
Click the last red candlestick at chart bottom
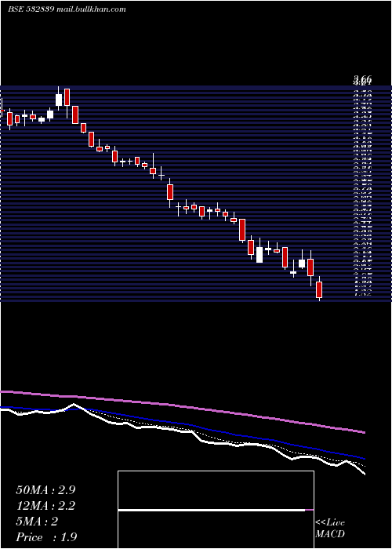(319, 289)
